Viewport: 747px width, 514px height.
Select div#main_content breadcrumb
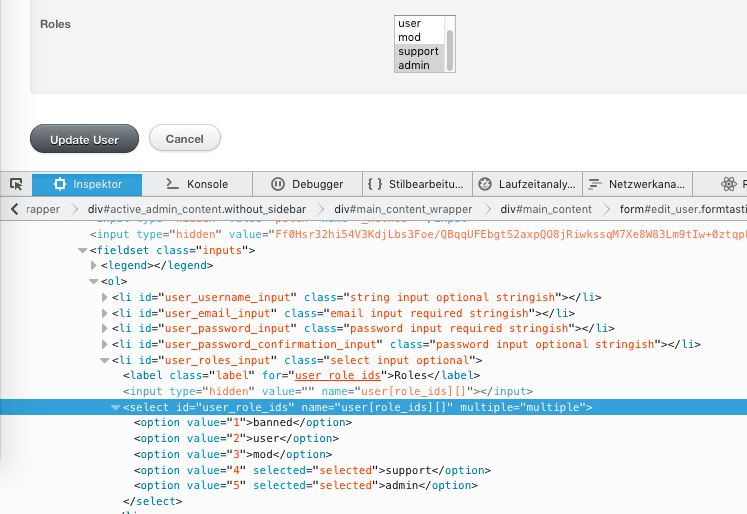(546, 209)
